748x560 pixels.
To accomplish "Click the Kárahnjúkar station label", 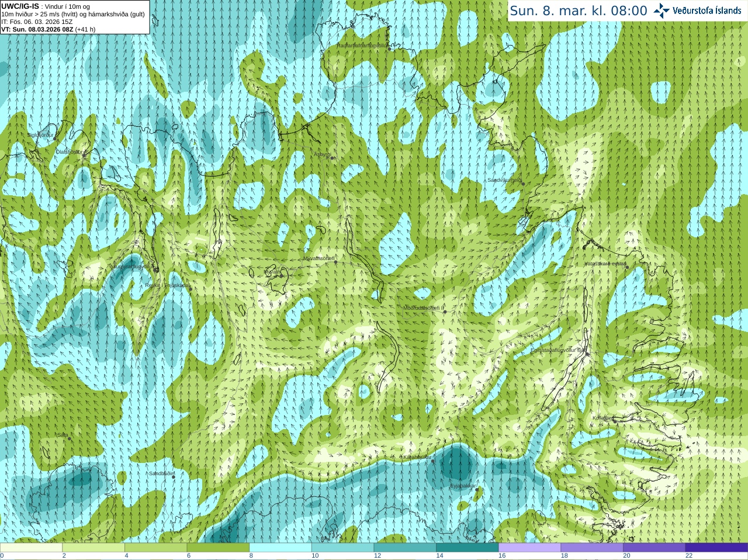I will [x=417, y=457].
